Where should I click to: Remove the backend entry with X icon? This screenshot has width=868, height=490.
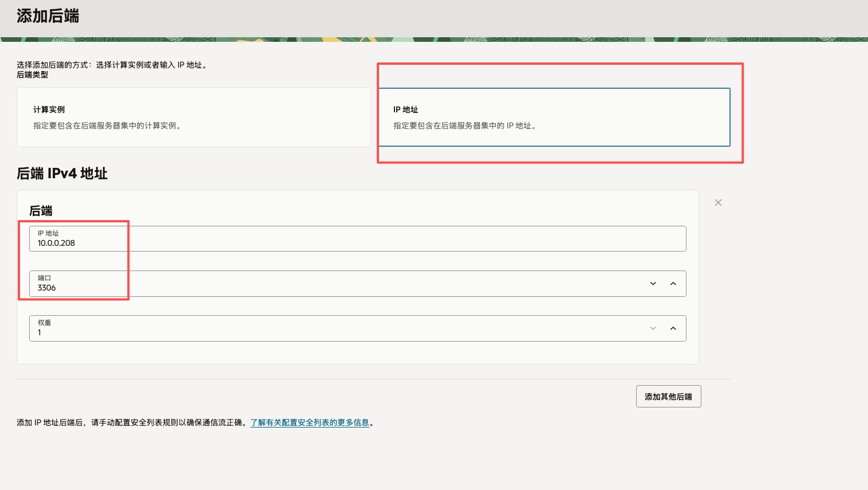pyautogui.click(x=718, y=203)
